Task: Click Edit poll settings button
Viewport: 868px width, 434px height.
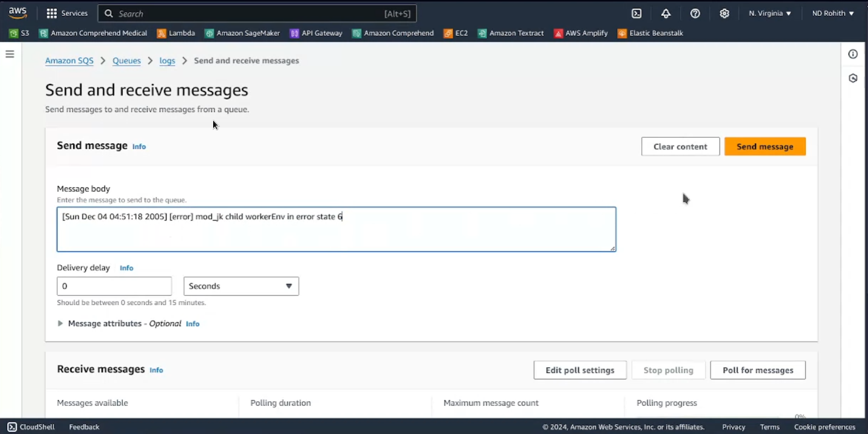Action: tap(580, 370)
